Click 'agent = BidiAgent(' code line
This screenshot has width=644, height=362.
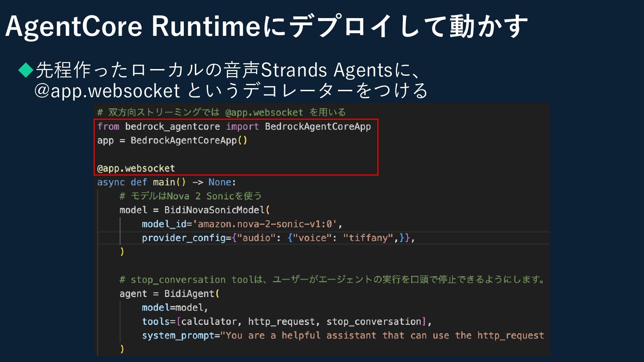(169, 294)
